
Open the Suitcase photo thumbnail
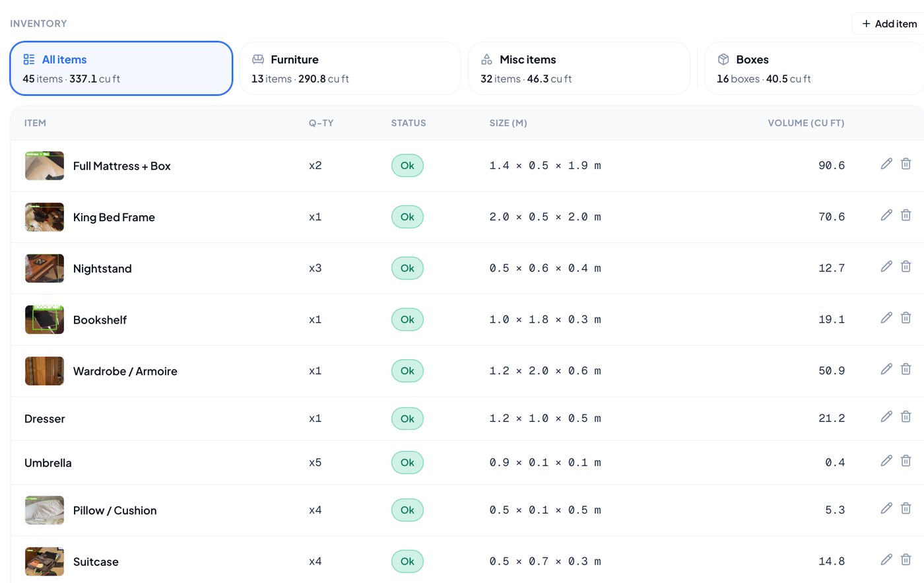(44, 562)
